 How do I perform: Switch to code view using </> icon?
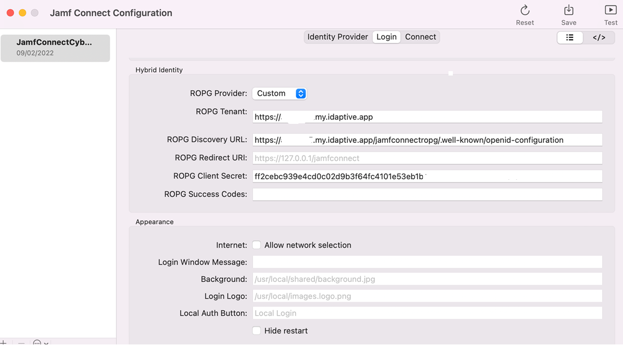599,37
